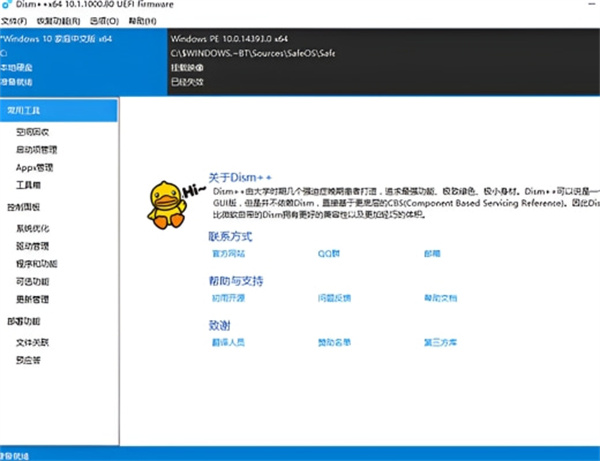Click the 本地硬盘 label in the Windows 10 tile
Image resolution: width=600 pixels, height=461 pixels.
coord(16,68)
